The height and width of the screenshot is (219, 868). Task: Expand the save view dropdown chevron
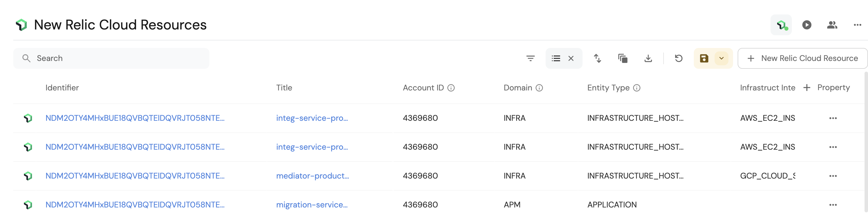click(722, 58)
